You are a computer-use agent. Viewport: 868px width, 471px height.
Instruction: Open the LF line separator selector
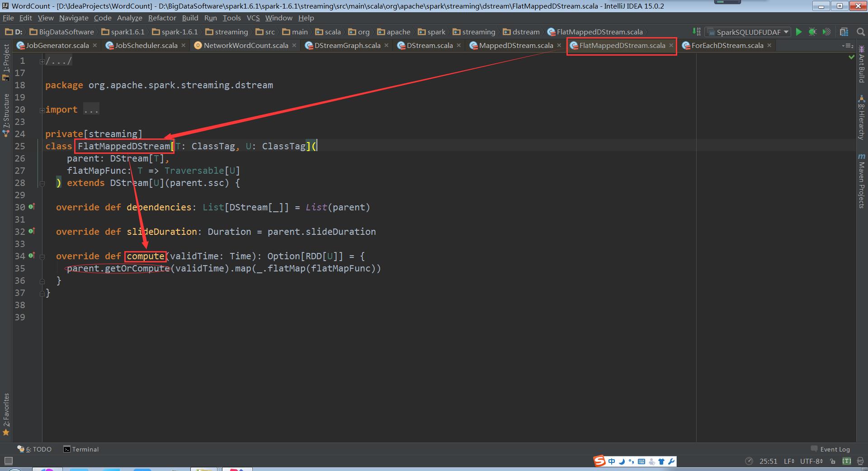pos(789,461)
